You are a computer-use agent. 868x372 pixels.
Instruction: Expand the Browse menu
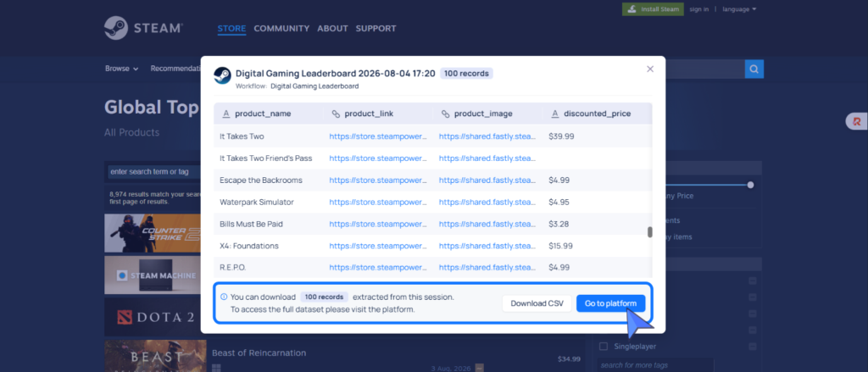(122, 69)
